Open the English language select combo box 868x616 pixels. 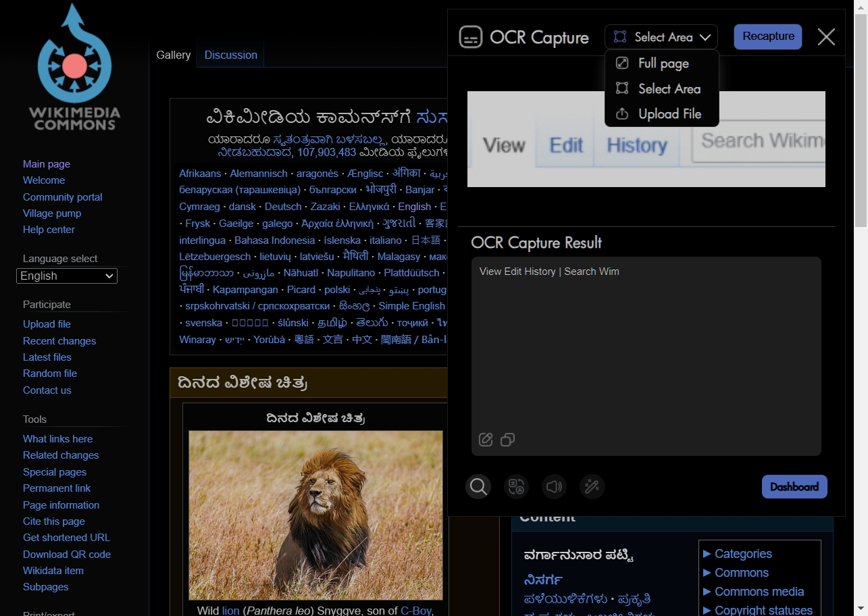click(67, 276)
